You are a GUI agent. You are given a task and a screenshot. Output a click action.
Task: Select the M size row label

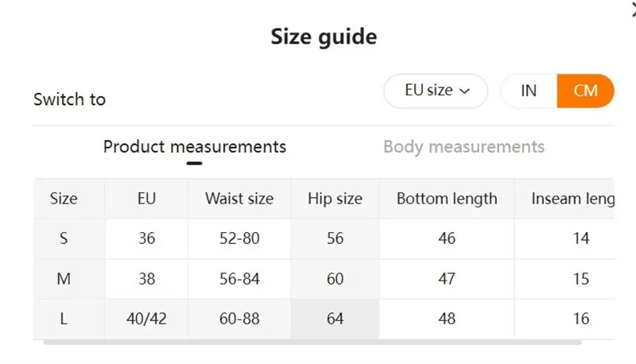[x=64, y=279]
